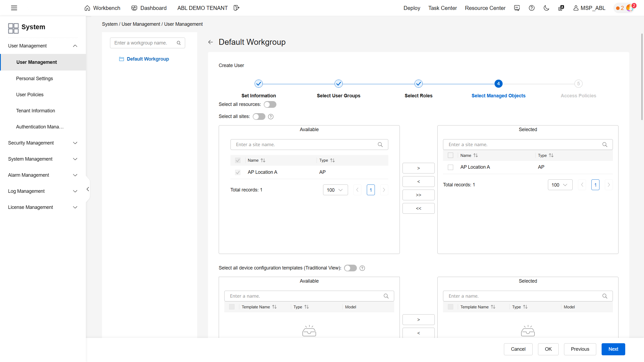644x362 pixels.
Task: Go to User Policies sidebar item
Action: click(30, 95)
